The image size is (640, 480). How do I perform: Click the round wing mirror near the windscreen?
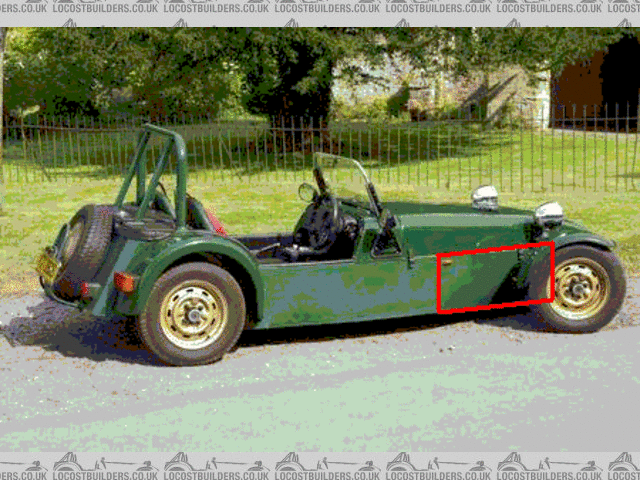point(307,192)
